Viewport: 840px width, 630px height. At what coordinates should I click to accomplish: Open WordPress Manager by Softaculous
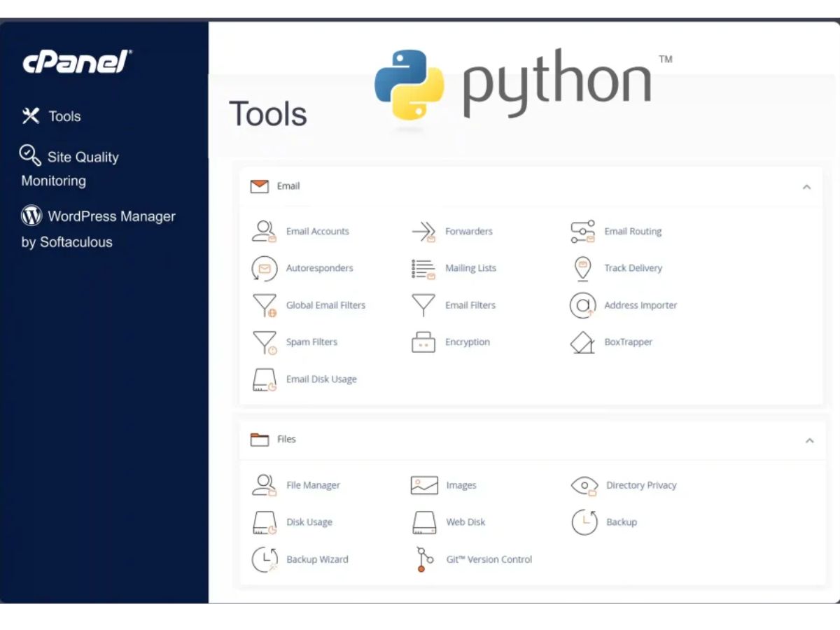(x=98, y=229)
